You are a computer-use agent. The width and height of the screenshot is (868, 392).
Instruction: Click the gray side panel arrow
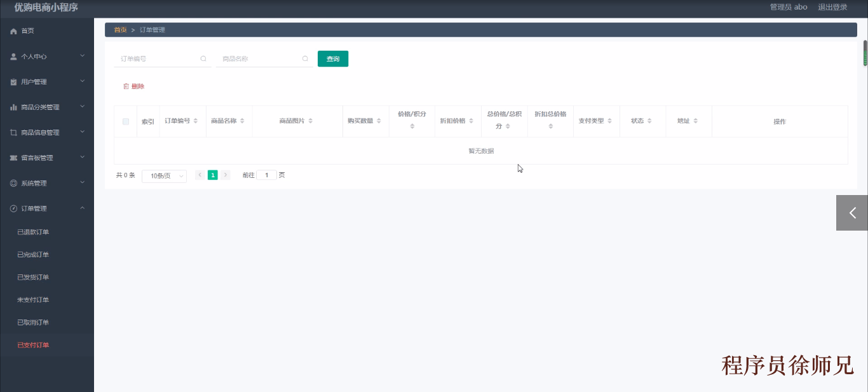852,213
